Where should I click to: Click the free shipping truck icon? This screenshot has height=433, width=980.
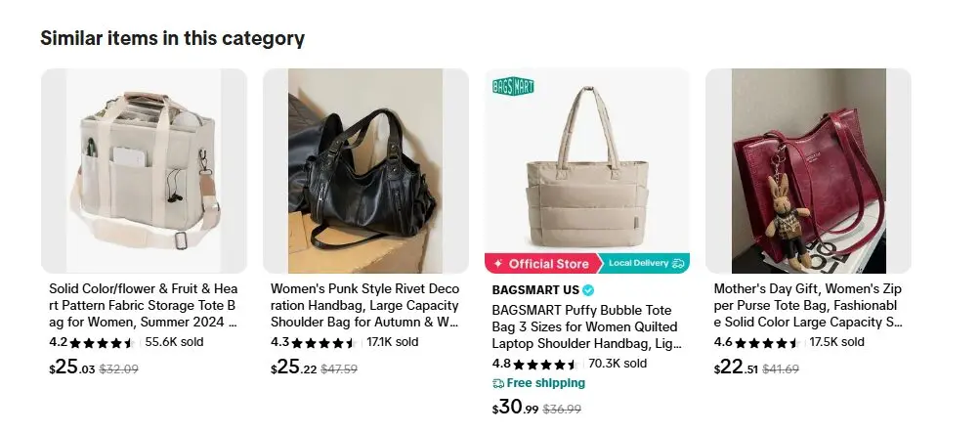[x=498, y=383]
